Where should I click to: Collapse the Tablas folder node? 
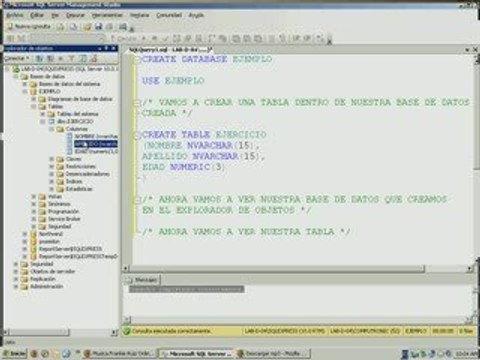[x=34, y=106]
